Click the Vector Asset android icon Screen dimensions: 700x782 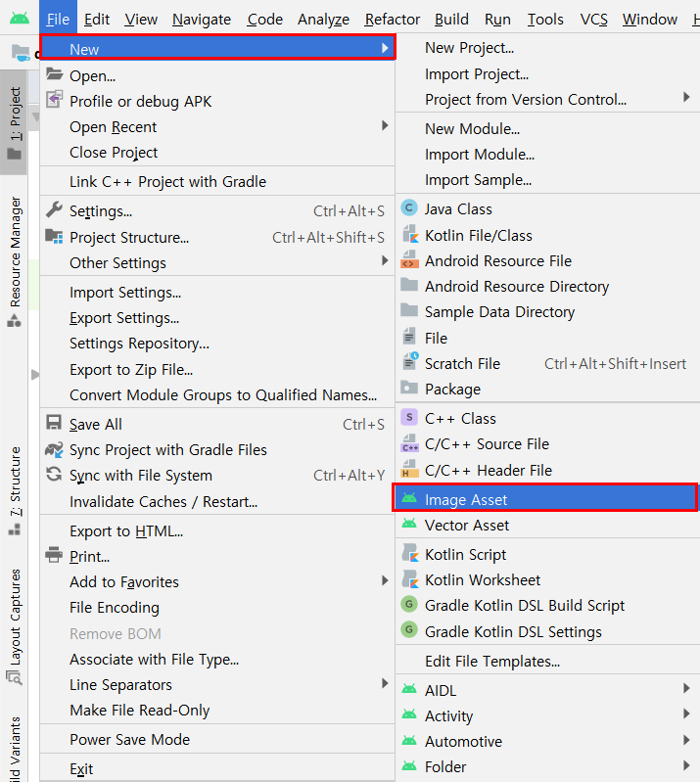click(x=409, y=524)
